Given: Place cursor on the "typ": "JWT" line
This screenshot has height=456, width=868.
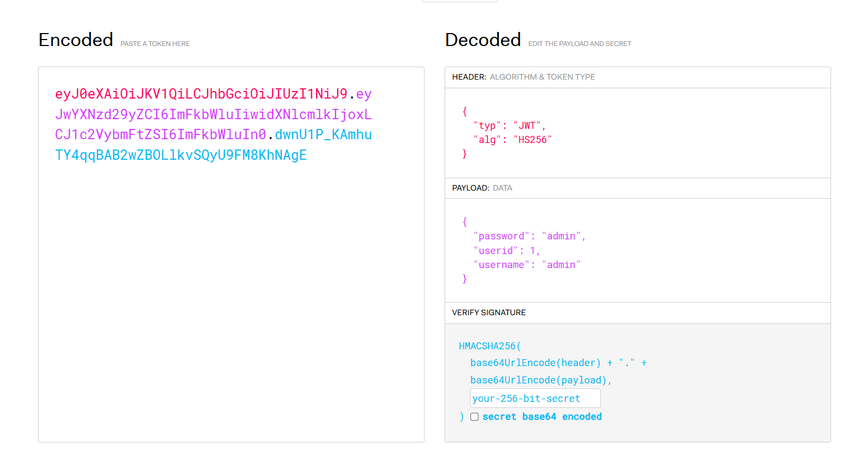Looking at the screenshot, I should (x=509, y=126).
